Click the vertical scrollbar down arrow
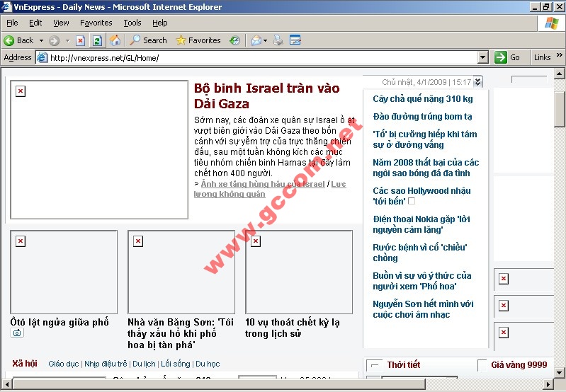Viewport: 566px width, 392px height. click(x=560, y=372)
